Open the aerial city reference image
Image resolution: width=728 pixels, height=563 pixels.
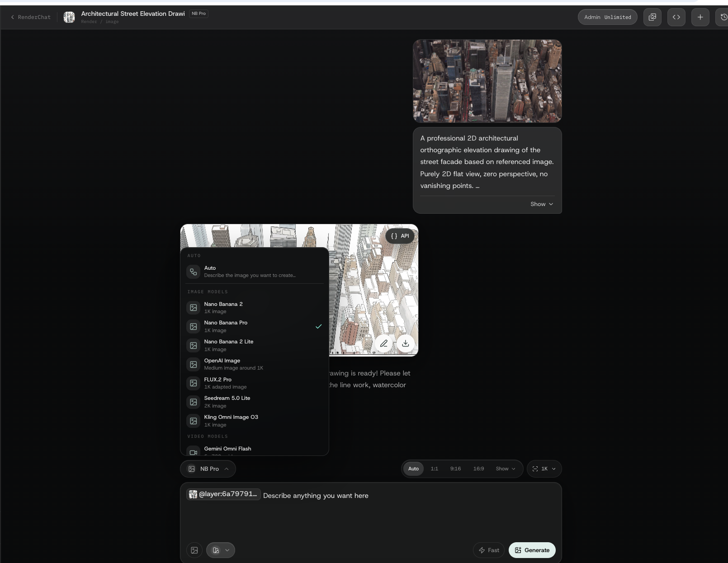[487, 81]
